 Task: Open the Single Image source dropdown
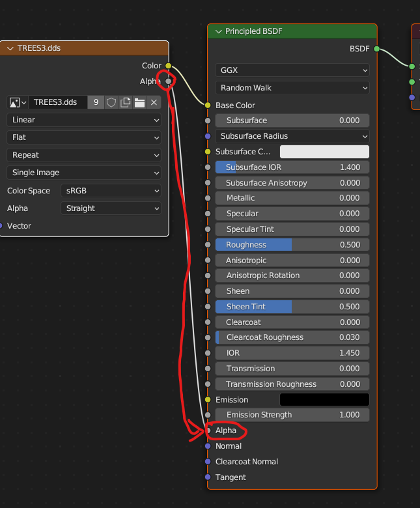(84, 173)
